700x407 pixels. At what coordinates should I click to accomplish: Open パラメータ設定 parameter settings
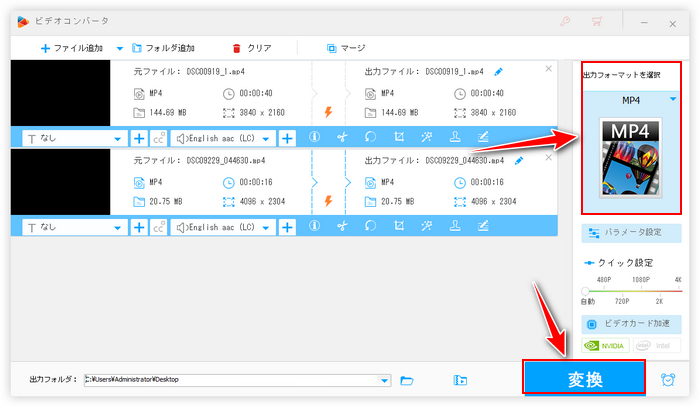[x=631, y=233]
